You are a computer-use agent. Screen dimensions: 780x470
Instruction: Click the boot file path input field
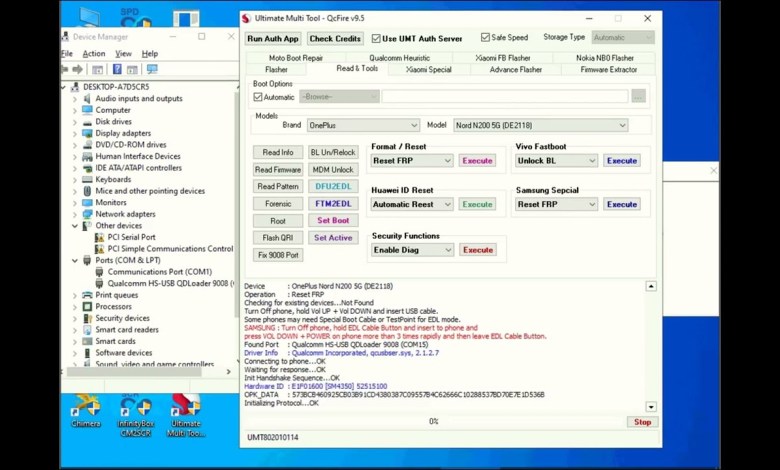click(x=505, y=96)
